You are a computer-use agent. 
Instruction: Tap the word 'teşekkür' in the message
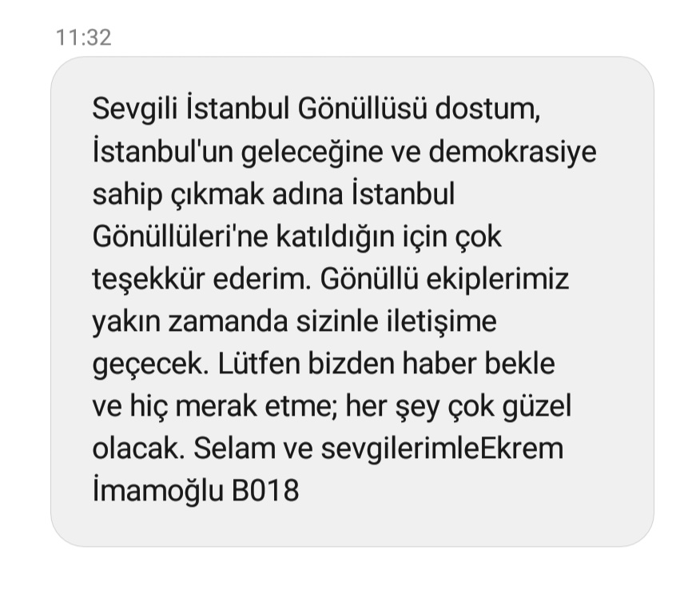148,280
